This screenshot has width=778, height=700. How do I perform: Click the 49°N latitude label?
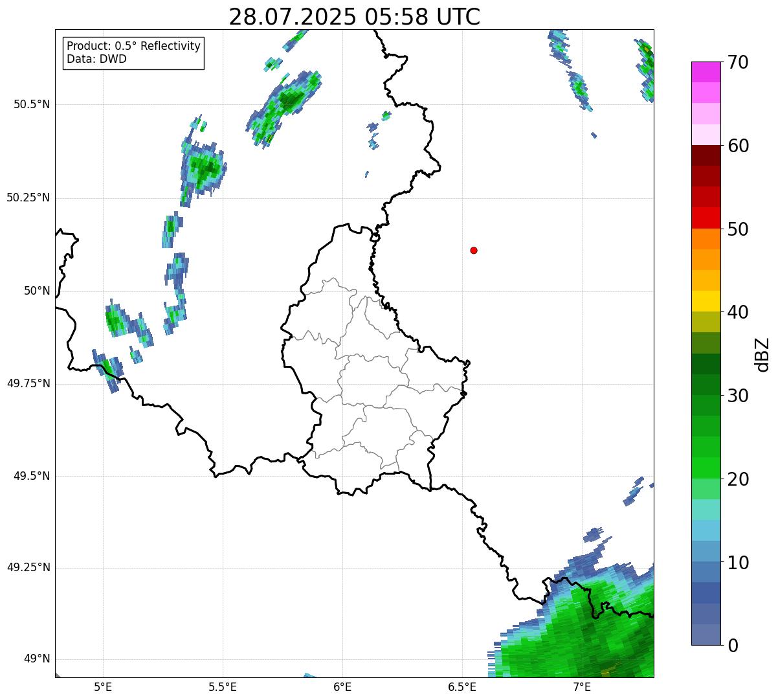[x=37, y=659]
